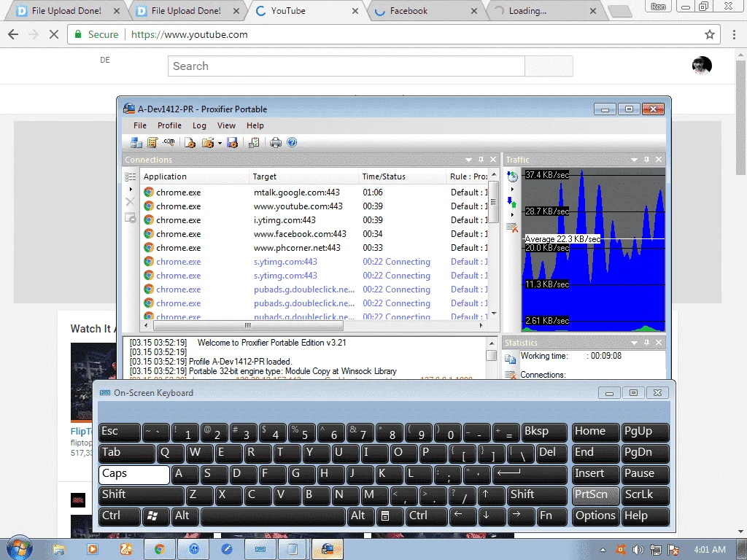Click the blue Help question-mark icon
Image resolution: width=747 pixels, height=560 pixels.
[x=292, y=142]
